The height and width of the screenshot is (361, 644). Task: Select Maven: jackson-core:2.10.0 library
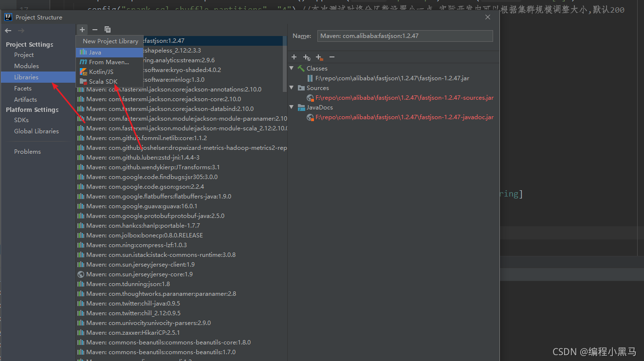click(x=164, y=99)
